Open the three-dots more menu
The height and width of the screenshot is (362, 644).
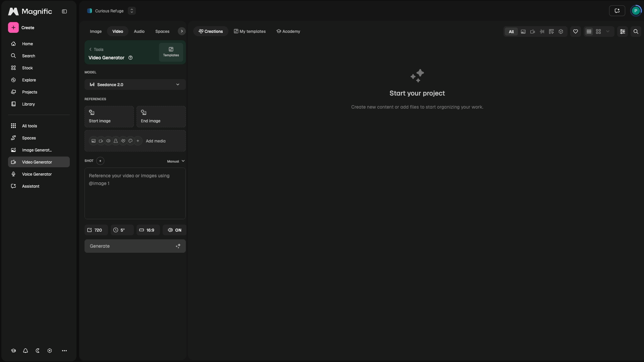coord(64,351)
